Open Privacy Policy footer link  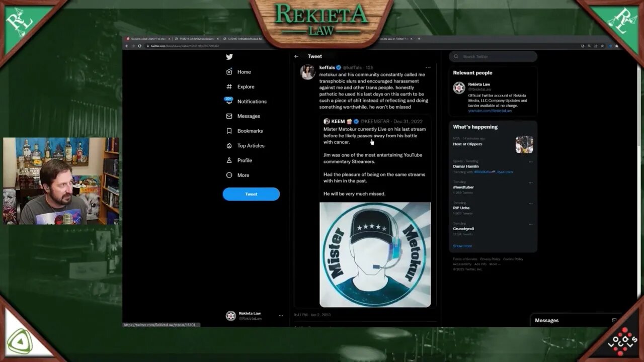490,259
